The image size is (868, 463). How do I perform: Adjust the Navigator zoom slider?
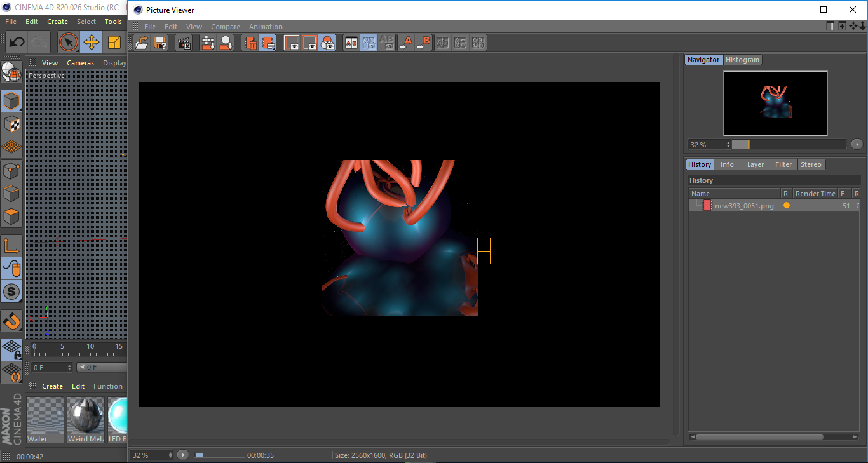[x=789, y=144]
